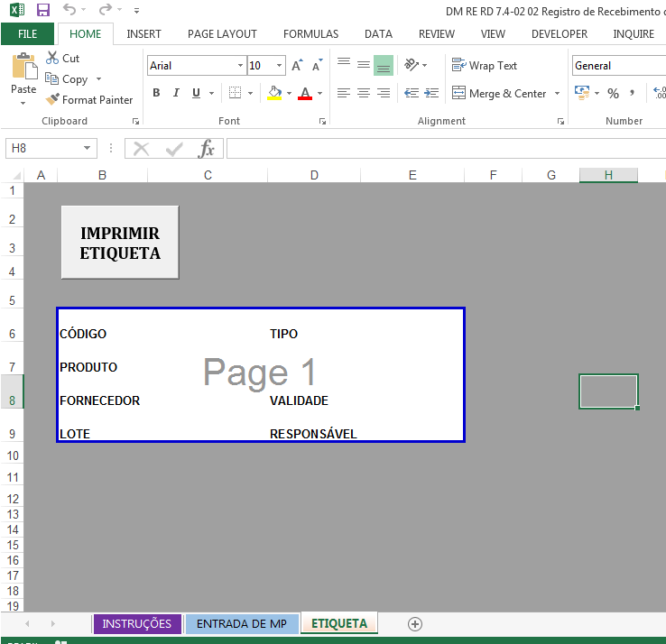Click Decrease Indent icon

412,93
